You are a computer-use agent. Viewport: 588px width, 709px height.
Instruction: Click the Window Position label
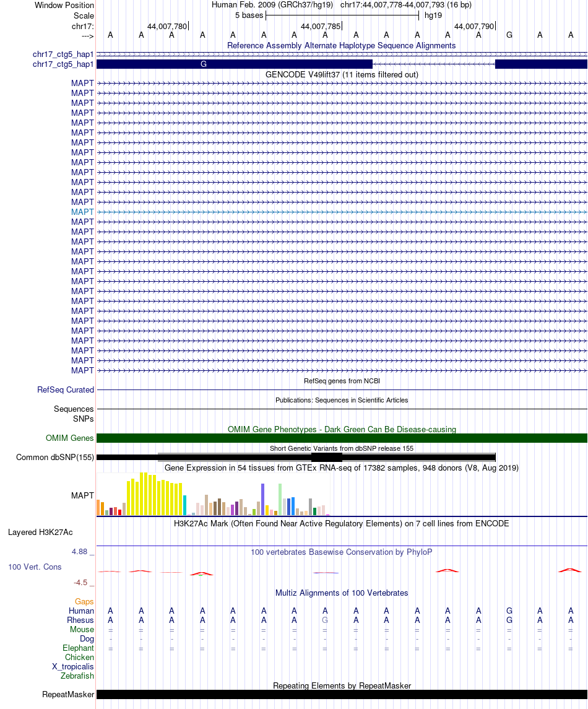(x=64, y=6)
